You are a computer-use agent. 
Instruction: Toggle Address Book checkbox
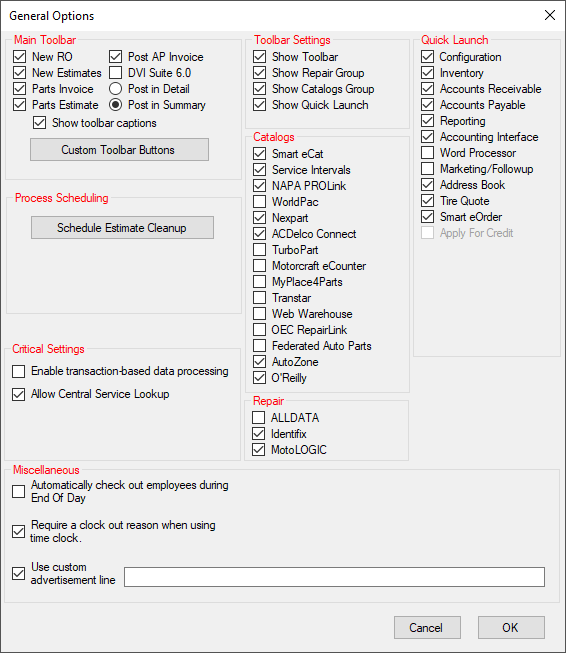point(427,184)
